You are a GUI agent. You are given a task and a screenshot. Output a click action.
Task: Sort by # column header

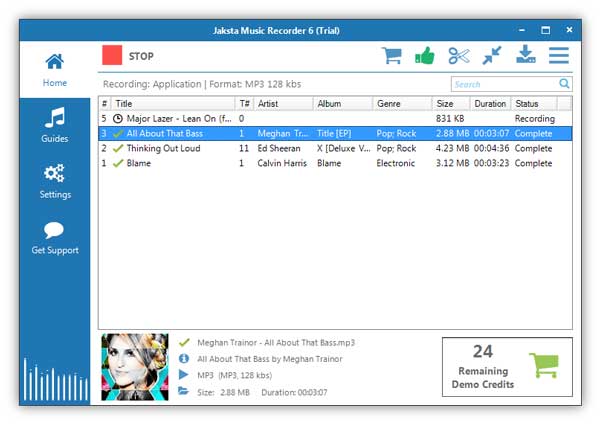pos(105,104)
